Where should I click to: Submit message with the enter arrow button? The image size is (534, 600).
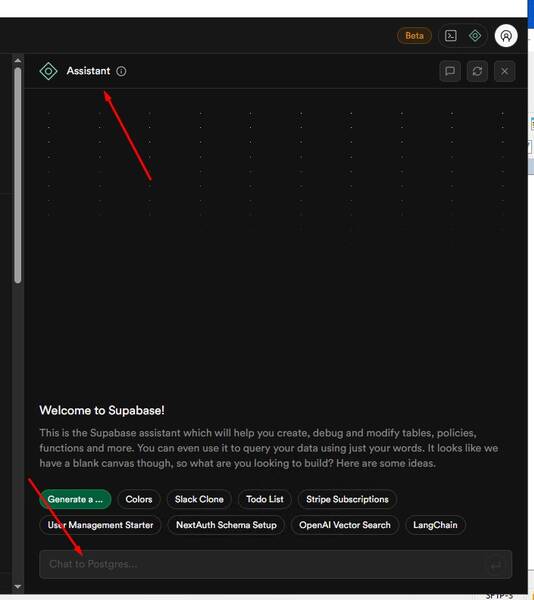[x=495, y=565]
